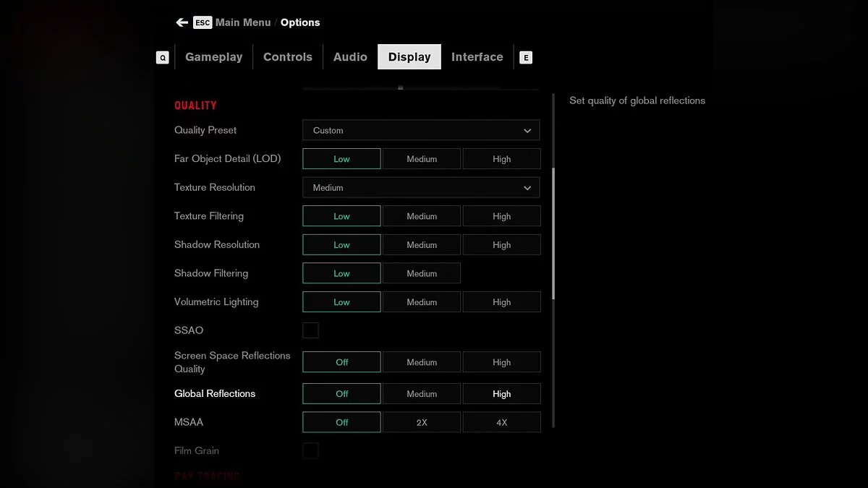This screenshot has width=868, height=488.
Task: Open the Quality Preset dropdown
Action: [x=421, y=131]
